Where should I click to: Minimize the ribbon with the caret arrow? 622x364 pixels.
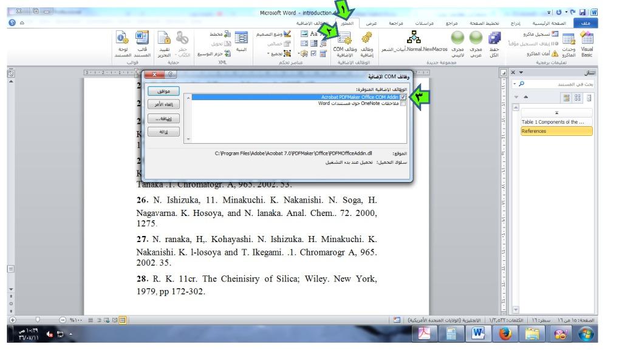point(22,23)
